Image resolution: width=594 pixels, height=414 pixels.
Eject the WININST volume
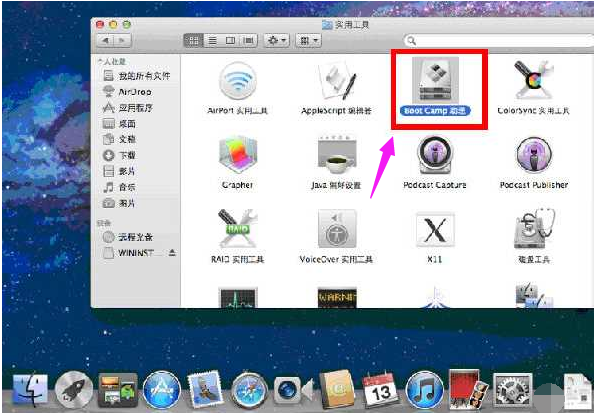172,253
